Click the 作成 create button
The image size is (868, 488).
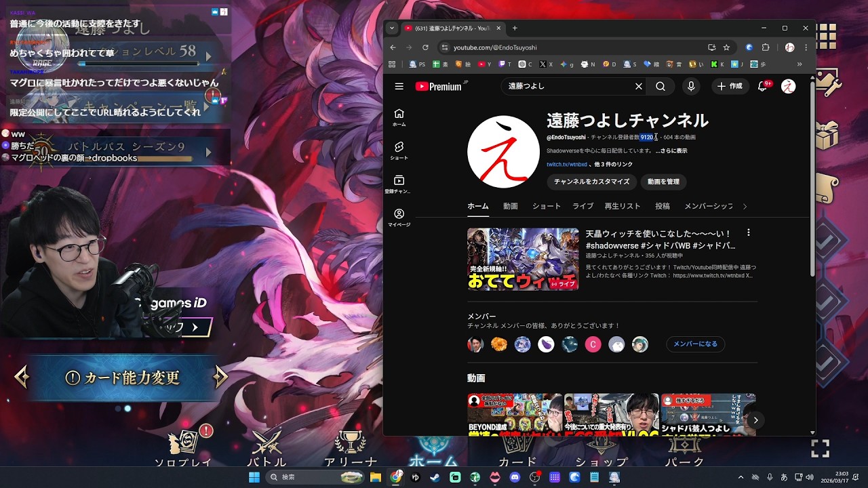pos(730,86)
